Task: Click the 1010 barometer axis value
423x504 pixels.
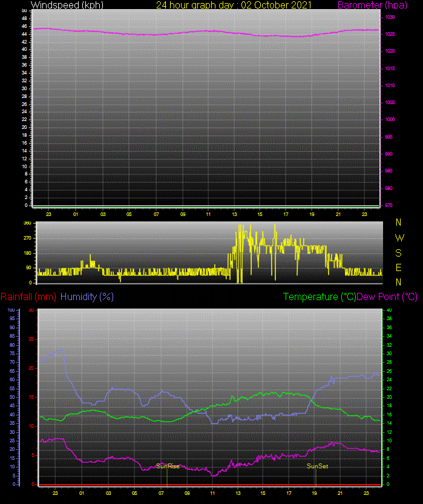Action: tap(390, 85)
